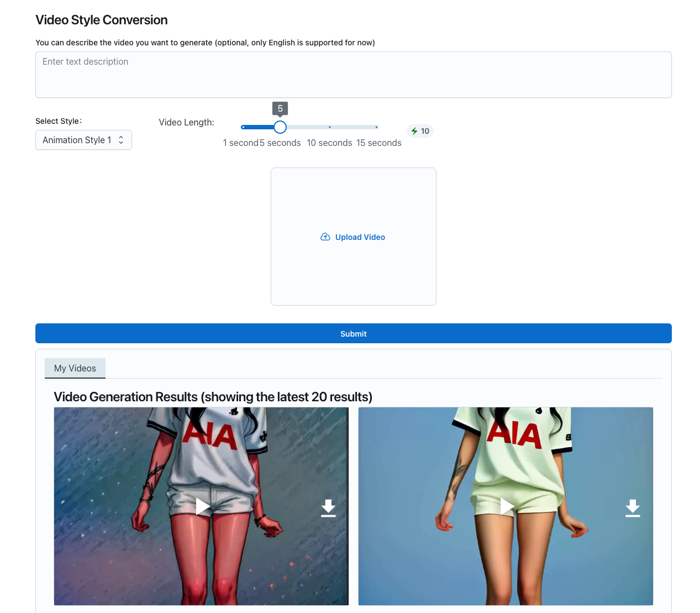Viewport: 700px width, 613px height.
Task: Click the slider handle at 5 seconds
Action: tap(280, 127)
